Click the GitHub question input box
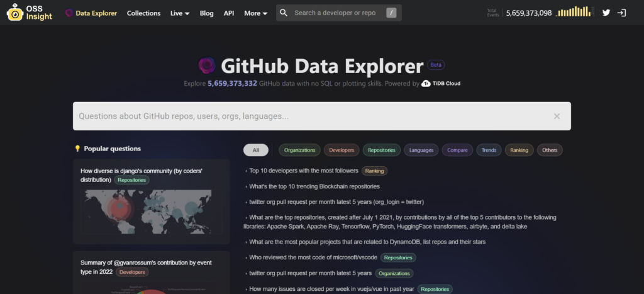Viewport: 644px width, 294px height. click(321, 116)
